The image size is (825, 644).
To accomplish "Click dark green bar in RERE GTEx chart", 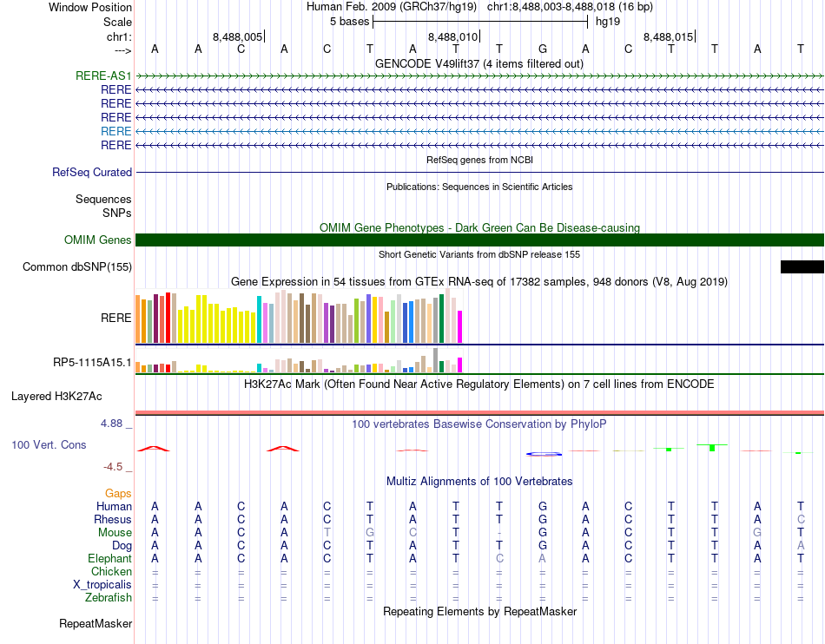I will click(442, 319).
